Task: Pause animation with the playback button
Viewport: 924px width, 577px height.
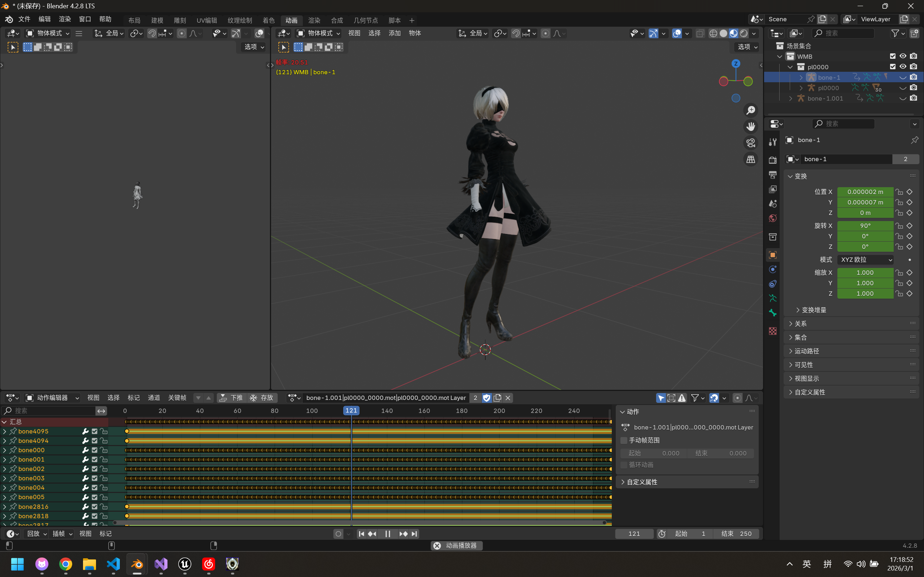Action: 388,533
